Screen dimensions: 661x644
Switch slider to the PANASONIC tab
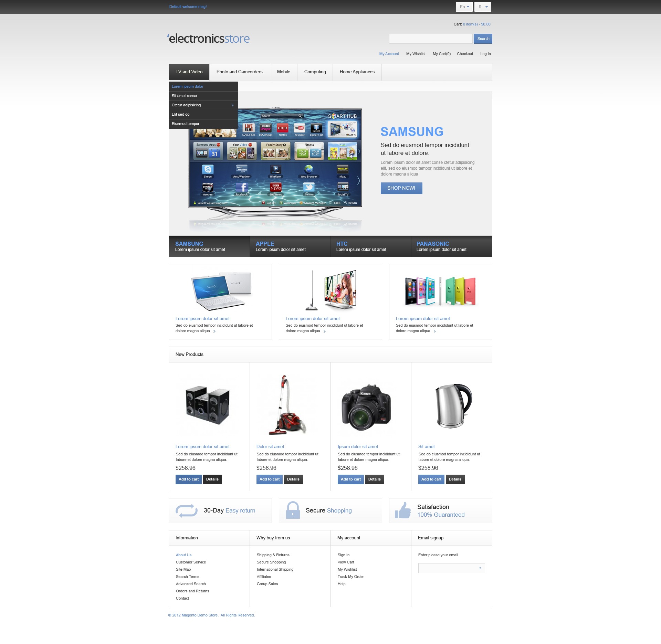pyautogui.click(x=452, y=246)
